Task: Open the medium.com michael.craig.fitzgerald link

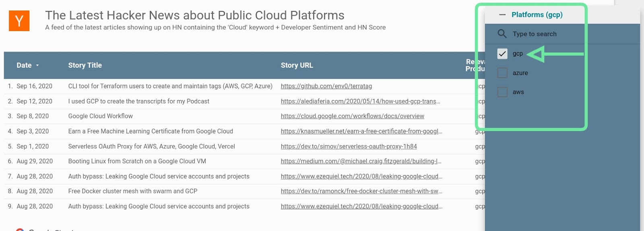Action: click(x=361, y=161)
